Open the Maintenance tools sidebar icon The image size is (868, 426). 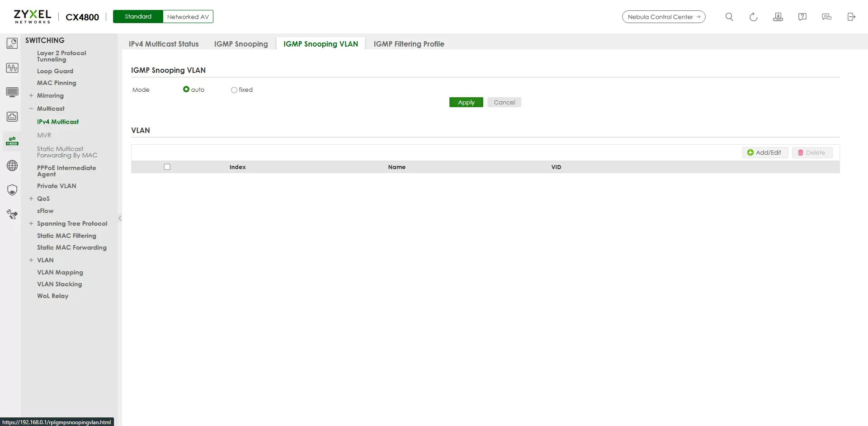click(x=12, y=214)
